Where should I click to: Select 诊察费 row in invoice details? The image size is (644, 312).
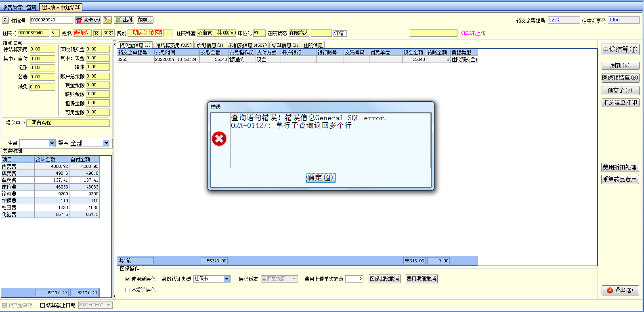(50, 194)
